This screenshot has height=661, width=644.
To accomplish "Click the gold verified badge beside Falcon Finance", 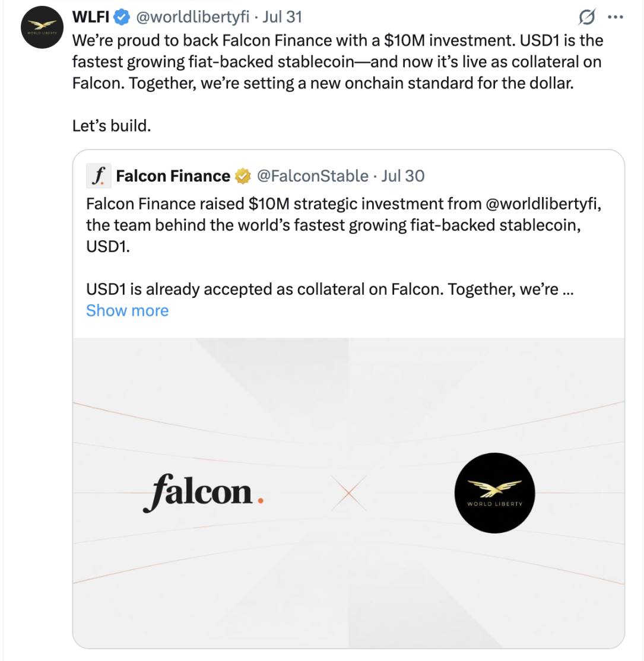I will coord(241,176).
